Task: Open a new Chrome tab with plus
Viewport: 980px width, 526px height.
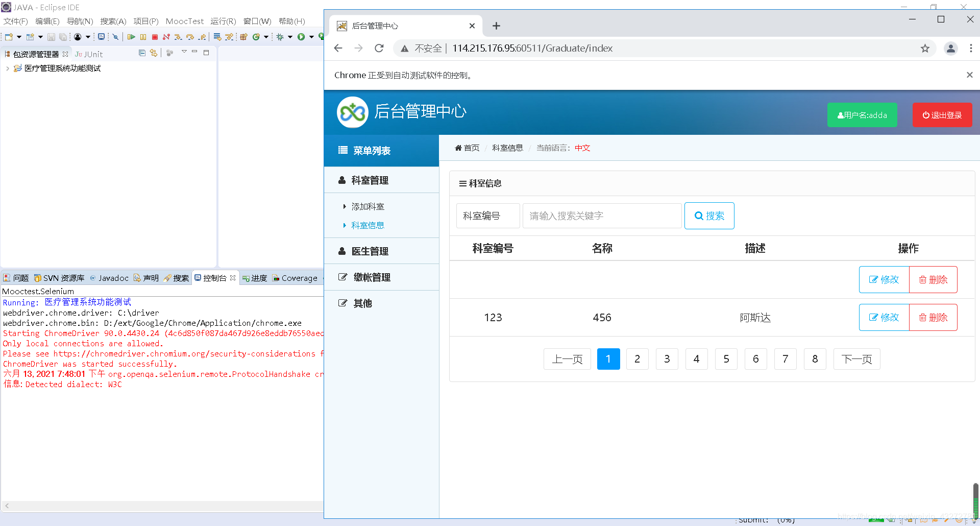Action: 496,26
